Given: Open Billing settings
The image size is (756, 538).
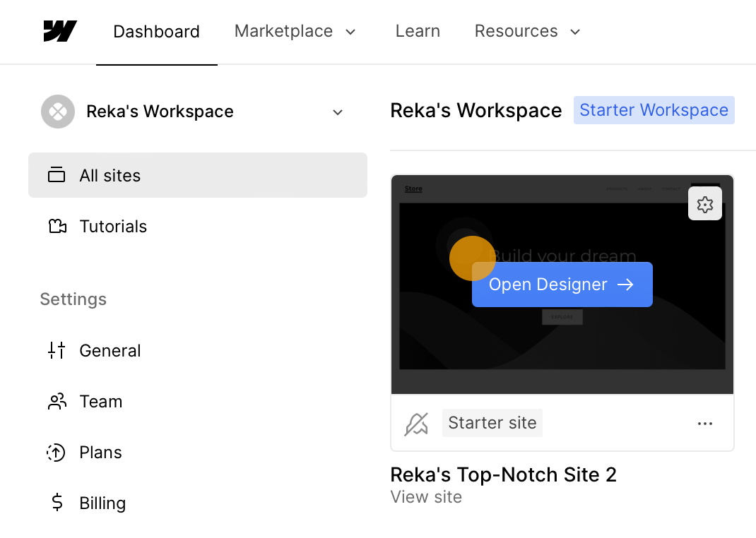Looking at the screenshot, I should click(x=102, y=503).
